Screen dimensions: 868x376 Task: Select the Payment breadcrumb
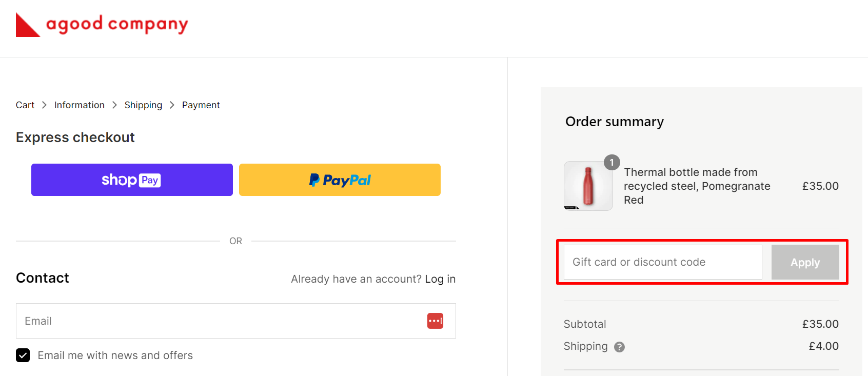tap(201, 105)
